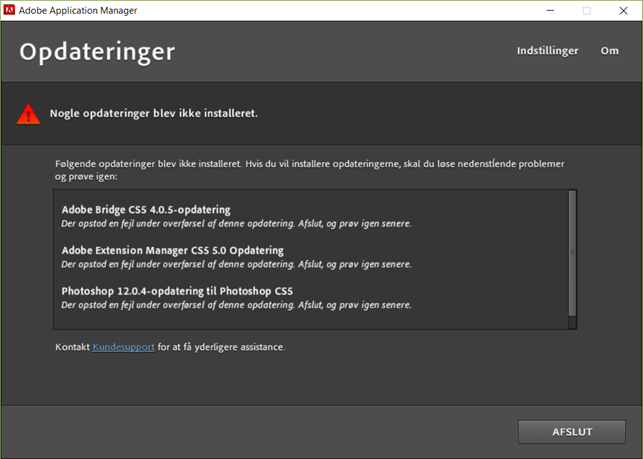This screenshot has width=643, height=459.
Task: Select Adobe Extension Manager CS5 5.0 Opdatering entry
Action: click(x=173, y=250)
